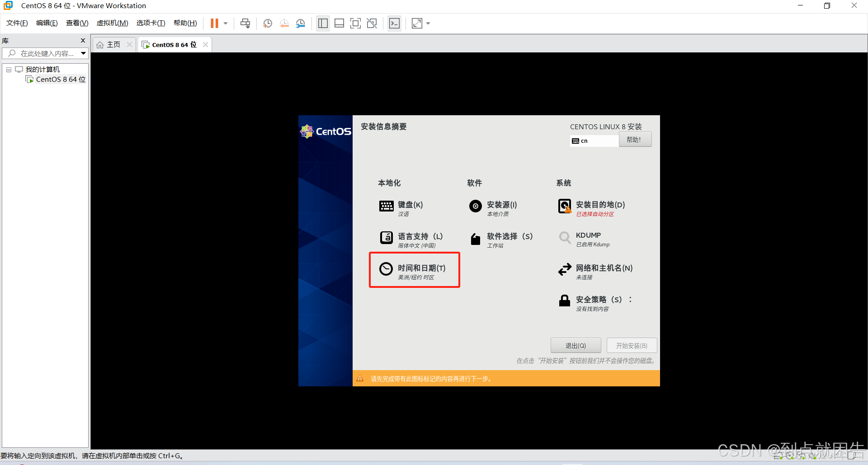Click the CentOS logo in the installer

click(x=325, y=132)
